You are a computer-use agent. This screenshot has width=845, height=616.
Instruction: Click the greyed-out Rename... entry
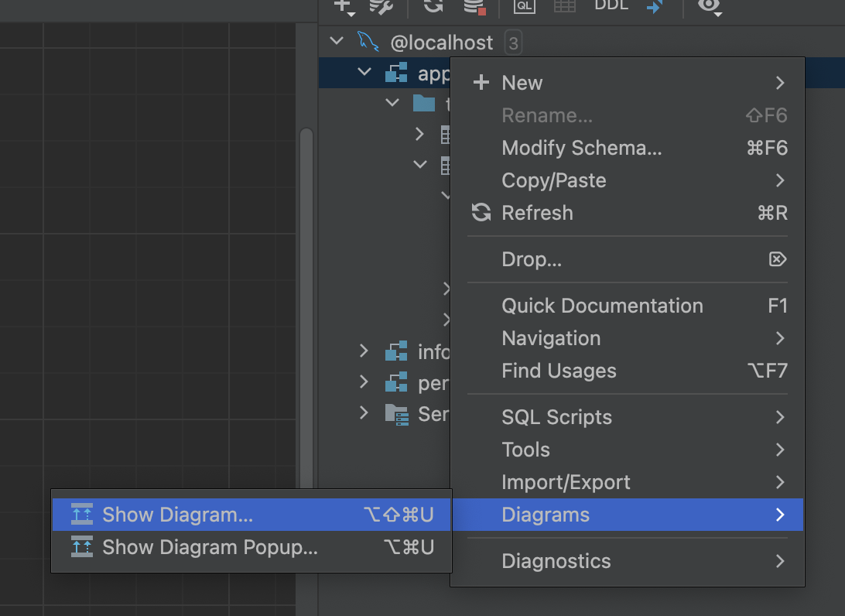[628, 115]
